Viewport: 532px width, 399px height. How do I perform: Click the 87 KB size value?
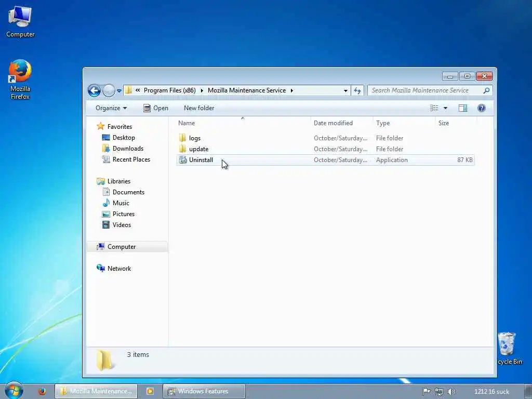(x=465, y=160)
